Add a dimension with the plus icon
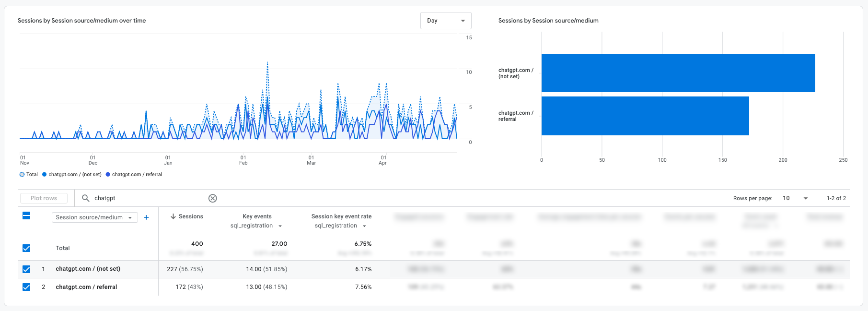Screen dimensions: 868x311 point(146,217)
